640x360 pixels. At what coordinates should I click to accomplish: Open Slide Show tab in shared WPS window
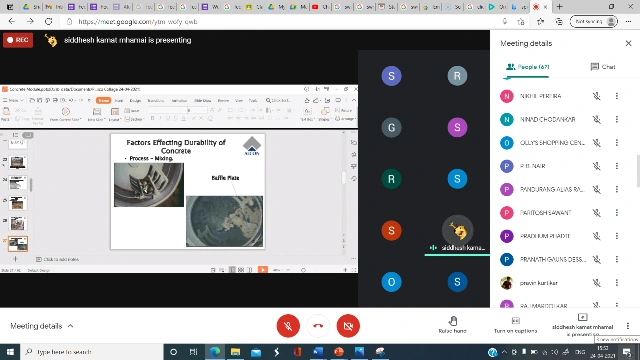[202, 100]
